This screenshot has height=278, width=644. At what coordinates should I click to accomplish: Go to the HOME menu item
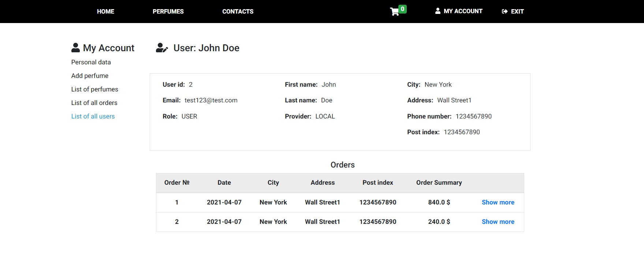[x=105, y=12]
